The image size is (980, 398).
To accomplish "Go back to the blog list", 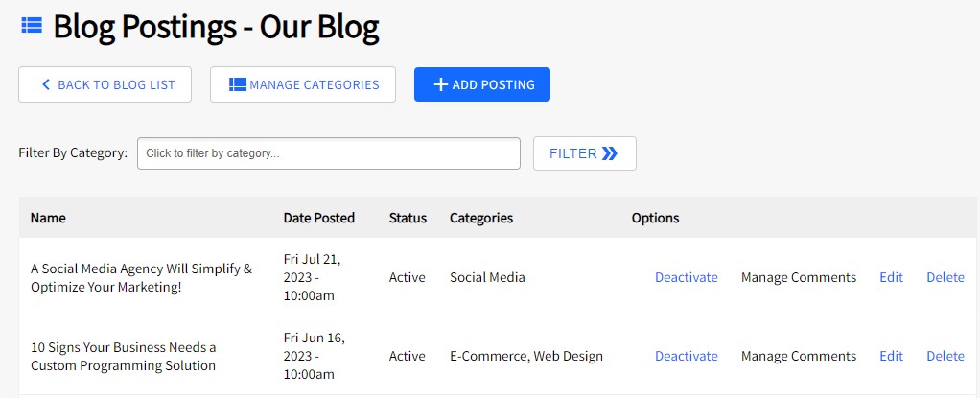I will (x=105, y=84).
